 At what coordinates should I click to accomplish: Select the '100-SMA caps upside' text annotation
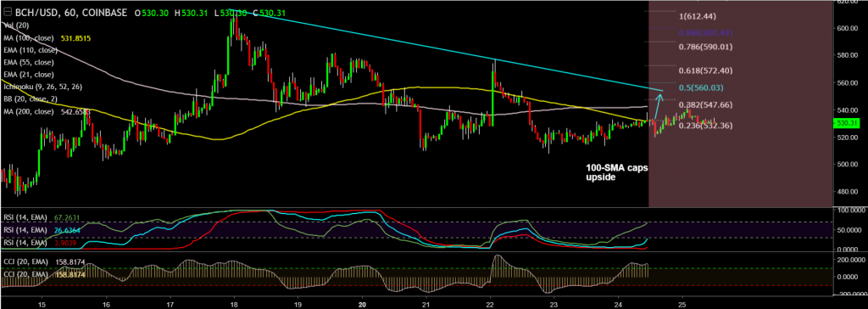[616, 171]
